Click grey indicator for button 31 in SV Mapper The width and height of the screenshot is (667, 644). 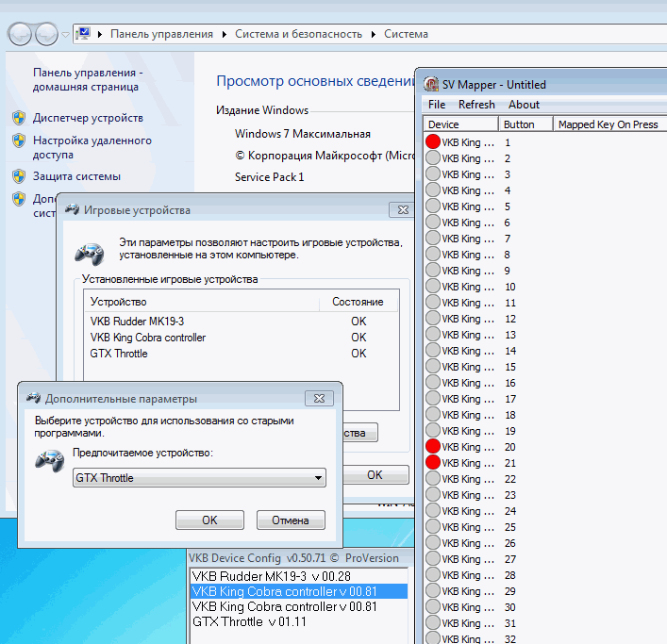(433, 622)
